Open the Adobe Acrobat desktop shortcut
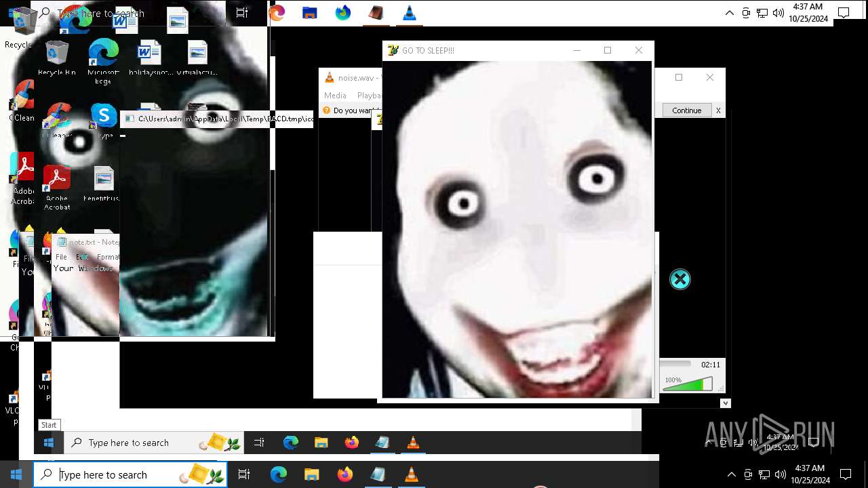 (x=57, y=188)
